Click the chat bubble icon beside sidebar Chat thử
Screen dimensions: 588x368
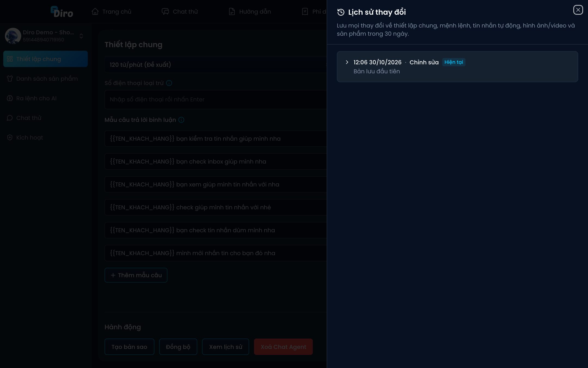click(10, 118)
